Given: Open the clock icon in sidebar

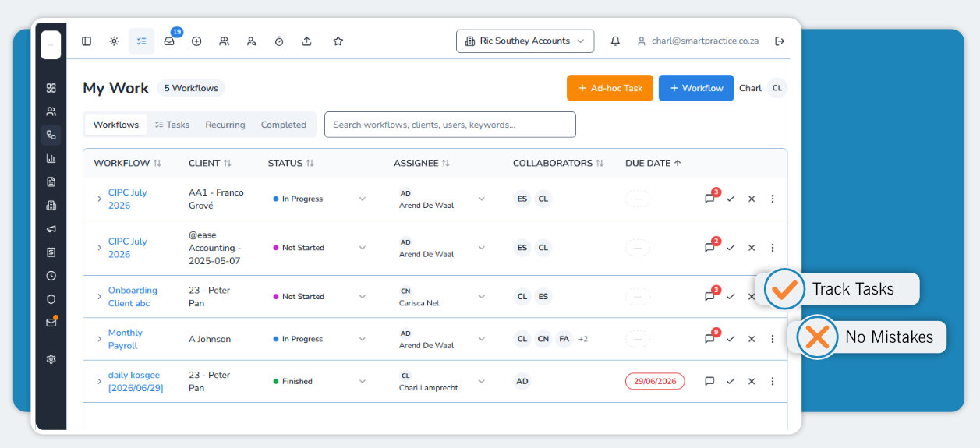Looking at the screenshot, I should (51, 276).
